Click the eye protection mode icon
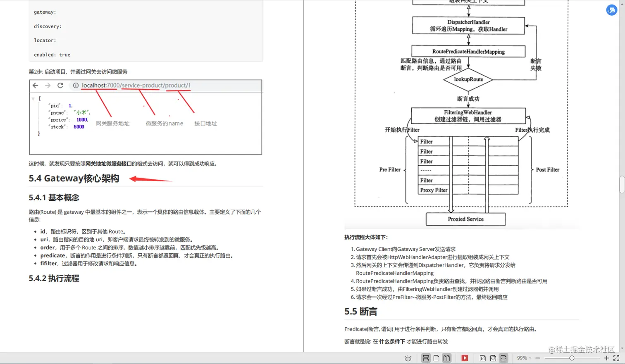Viewport: 625px width, 364px height. pyautogui.click(x=408, y=358)
